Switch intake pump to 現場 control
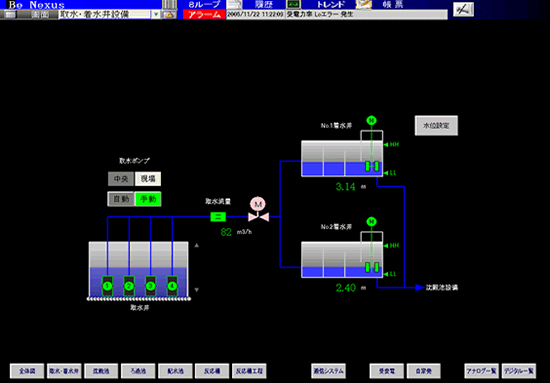Image resolution: width=550 pixels, height=383 pixels. [148, 179]
